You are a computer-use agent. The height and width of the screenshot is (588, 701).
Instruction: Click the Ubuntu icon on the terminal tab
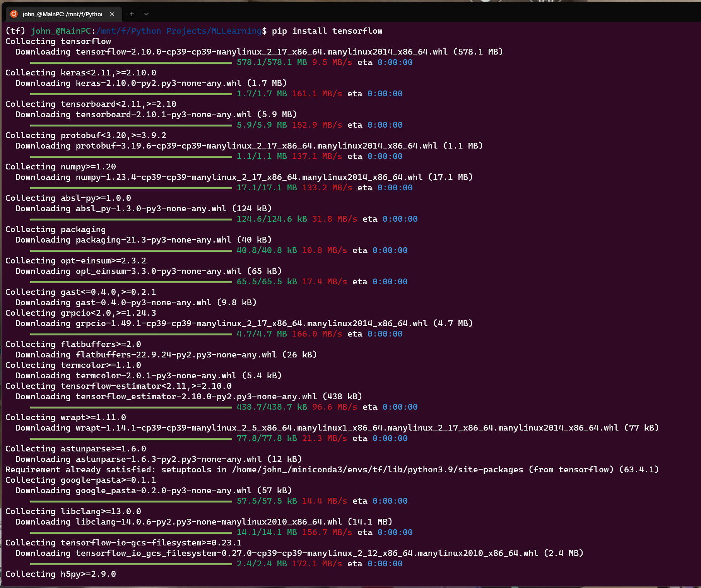[14, 14]
